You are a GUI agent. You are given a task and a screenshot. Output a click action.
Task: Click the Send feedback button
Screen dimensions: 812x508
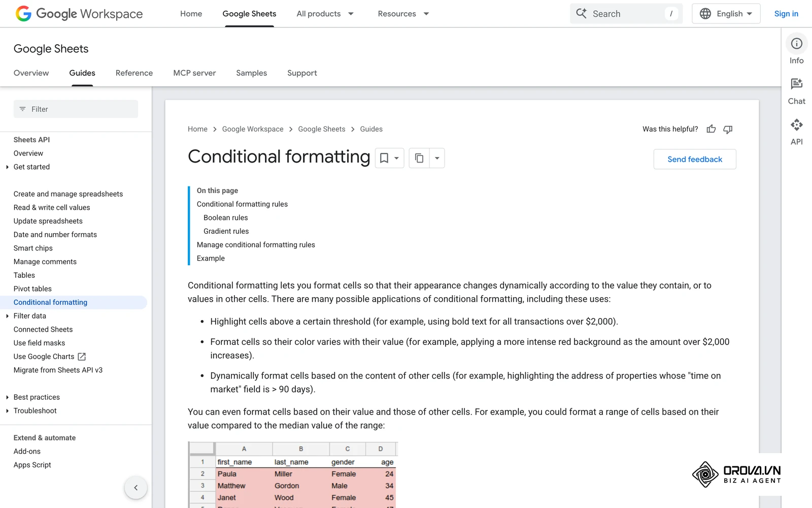tap(695, 159)
